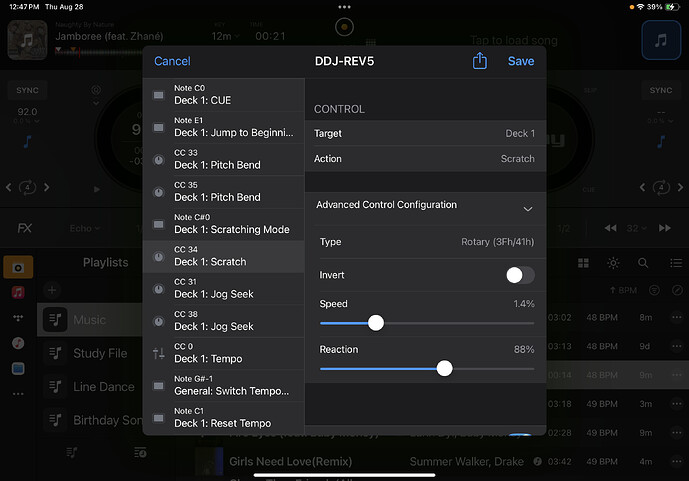Tap the fast-forward skip button

pos(664,228)
